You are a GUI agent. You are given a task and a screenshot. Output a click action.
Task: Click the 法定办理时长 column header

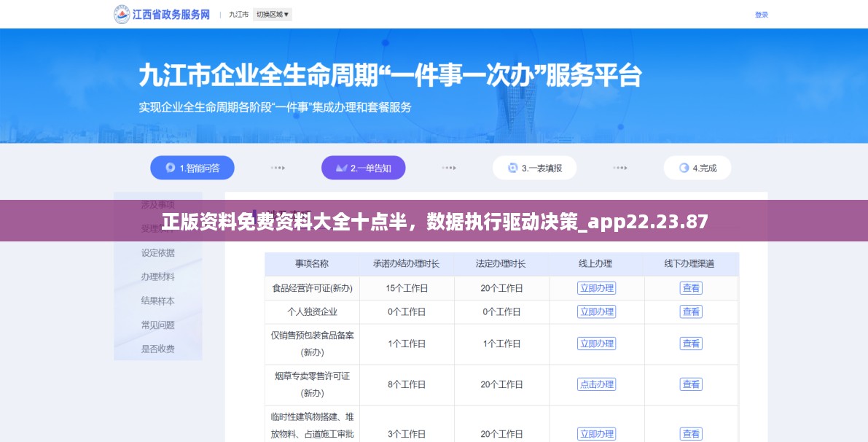pos(501,263)
